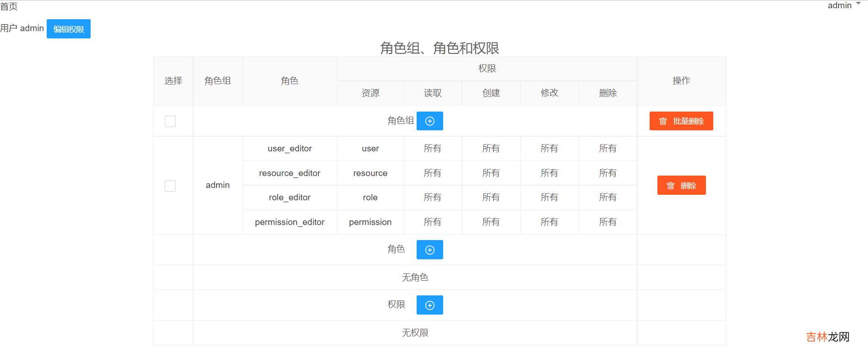This screenshot has width=868, height=353.
Task: Check the admin role group checkbox
Action: pyautogui.click(x=170, y=186)
